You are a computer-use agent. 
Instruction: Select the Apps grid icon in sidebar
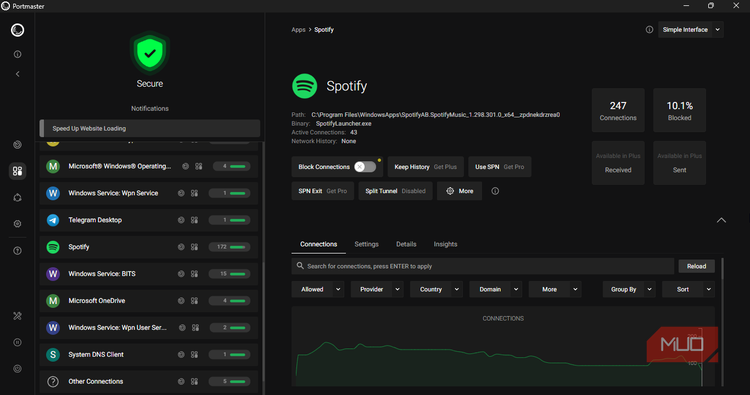(x=17, y=171)
